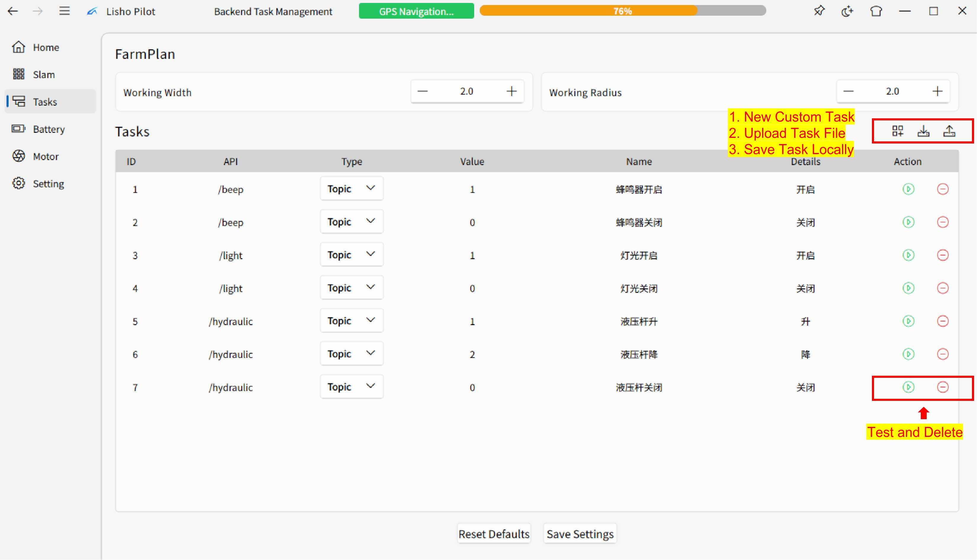This screenshot has height=560, width=977.
Task: Open Type dropdown for task 4
Action: coord(352,288)
